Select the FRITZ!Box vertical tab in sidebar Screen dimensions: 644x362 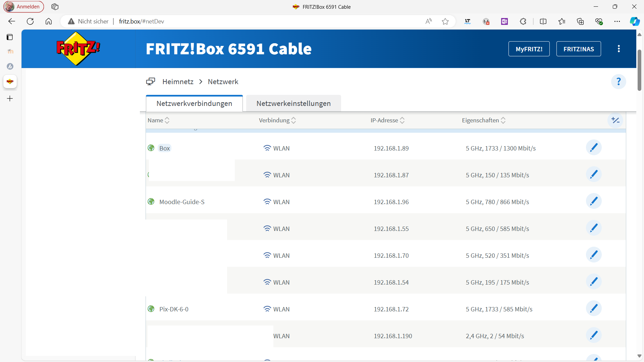point(10,81)
